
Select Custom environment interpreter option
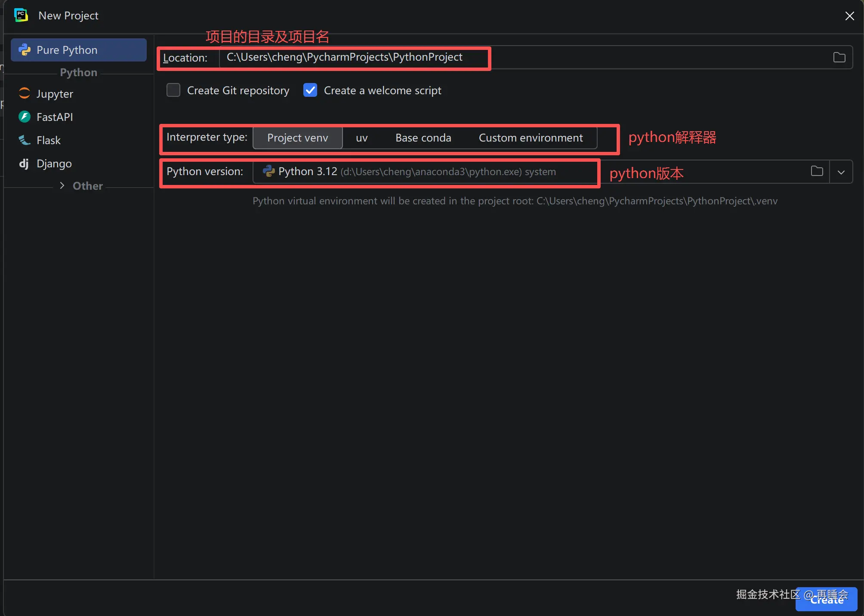pyautogui.click(x=531, y=138)
